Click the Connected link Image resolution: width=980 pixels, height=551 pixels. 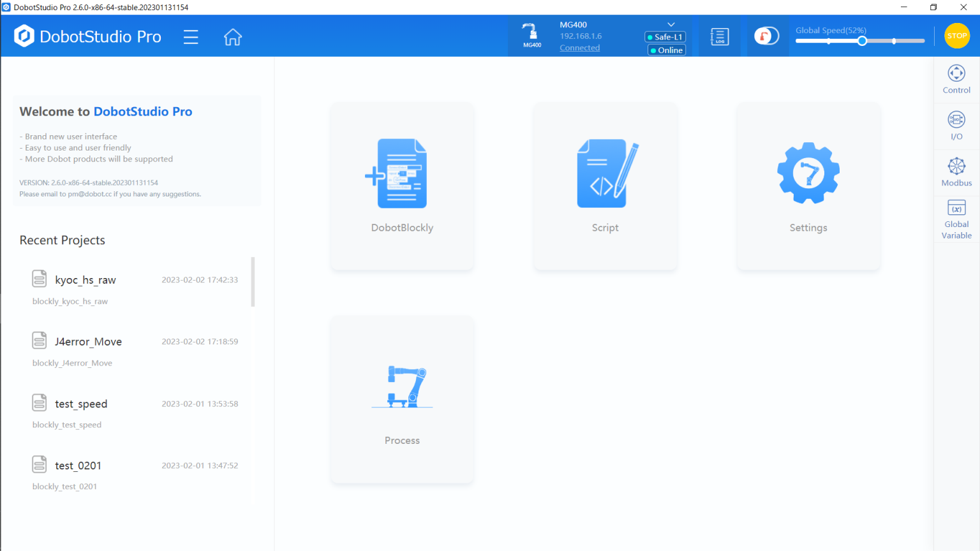coord(579,48)
